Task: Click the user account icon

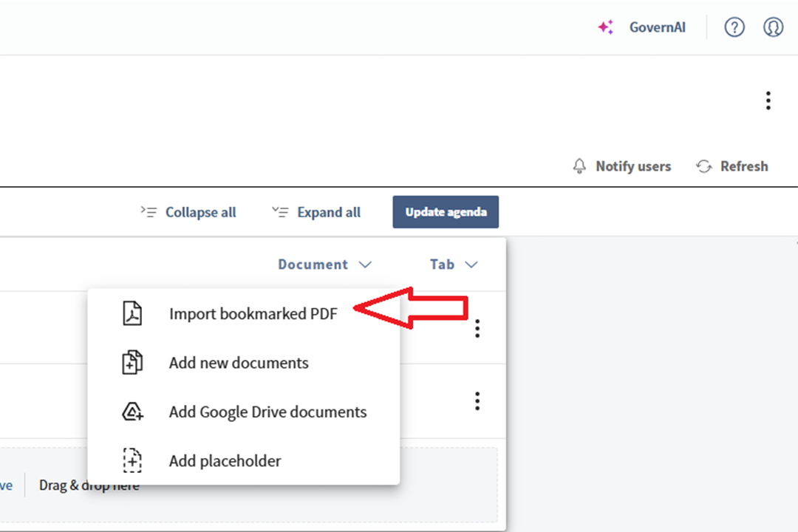Action: (773, 27)
